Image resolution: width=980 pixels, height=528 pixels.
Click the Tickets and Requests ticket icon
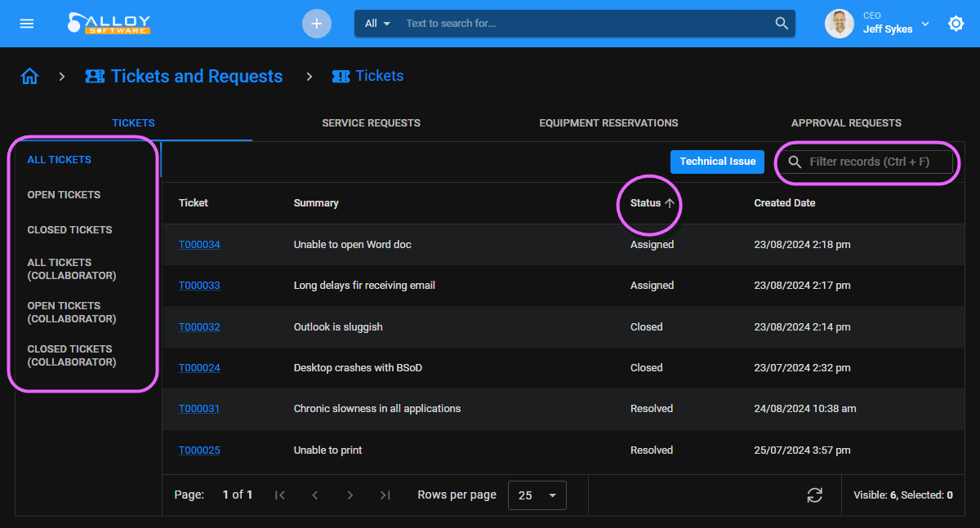coord(95,77)
